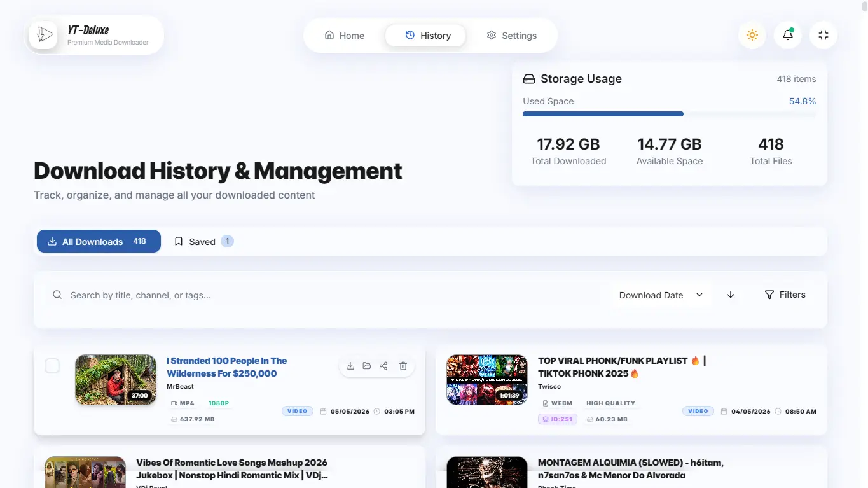
Task: Click the collapse fullscreen icon
Action: [x=823, y=35]
